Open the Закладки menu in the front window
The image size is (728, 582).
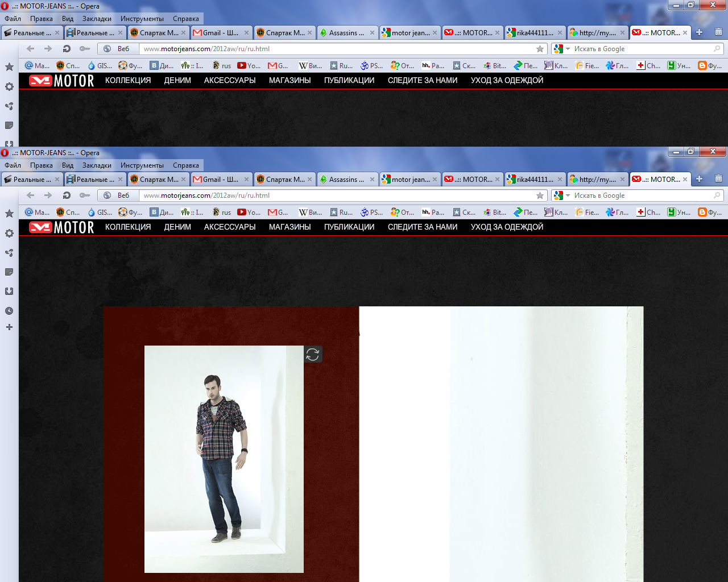click(x=97, y=165)
